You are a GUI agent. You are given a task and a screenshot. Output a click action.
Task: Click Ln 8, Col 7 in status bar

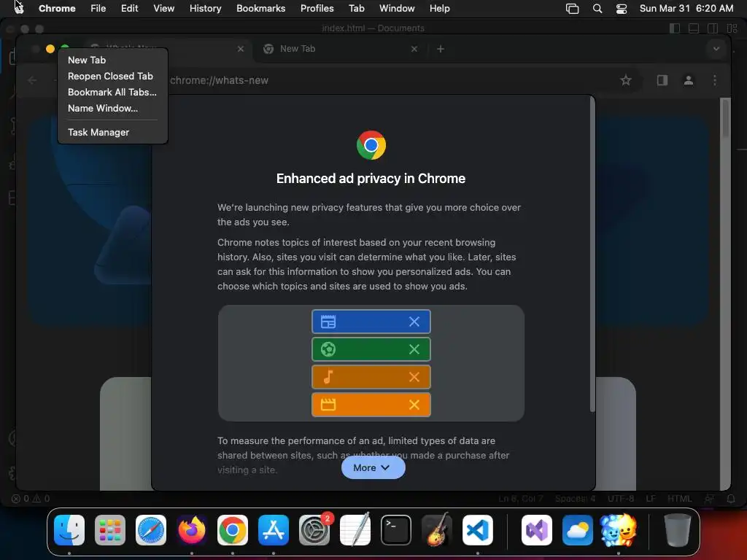[x=521, y=499]
